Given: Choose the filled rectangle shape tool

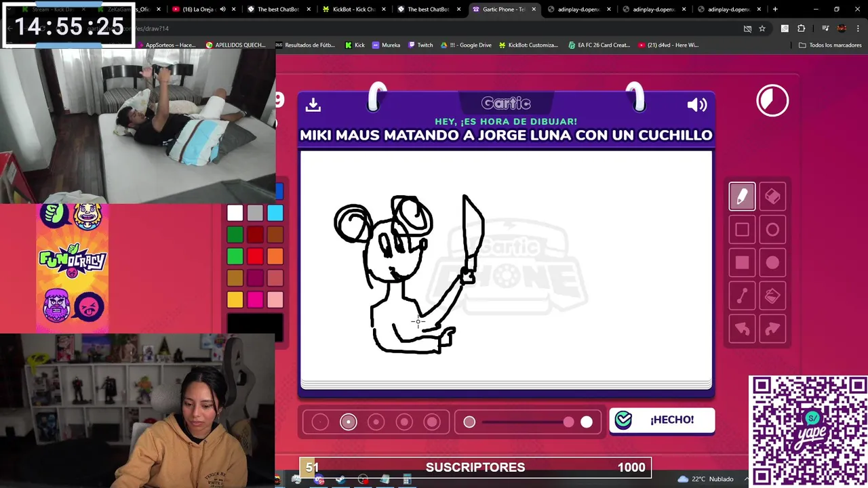Looking at the screenshot, I should coord(742,263).
